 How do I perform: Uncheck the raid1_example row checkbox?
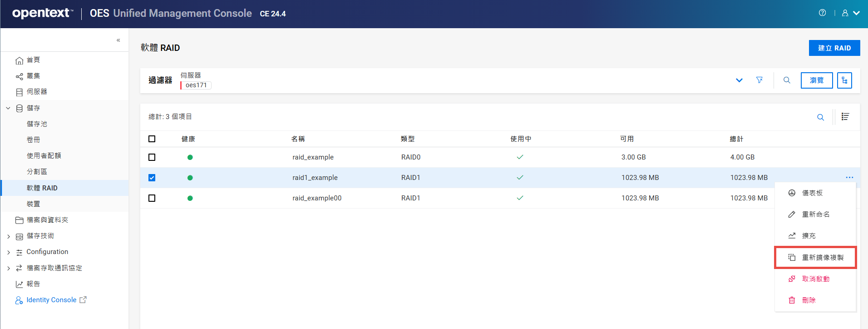152,178
